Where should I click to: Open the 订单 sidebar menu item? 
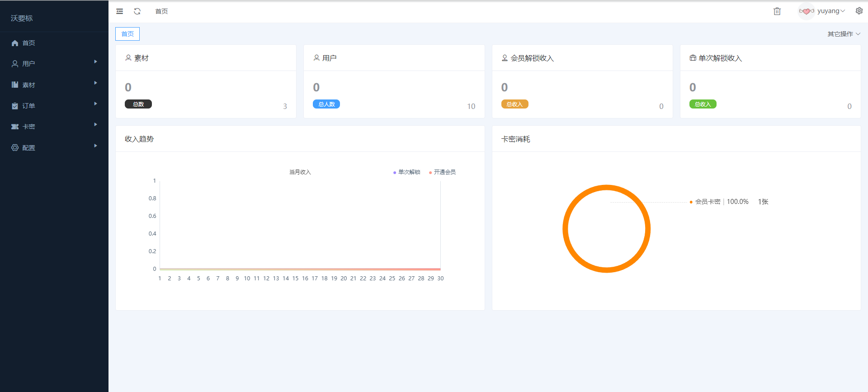(x=54, y=106)
